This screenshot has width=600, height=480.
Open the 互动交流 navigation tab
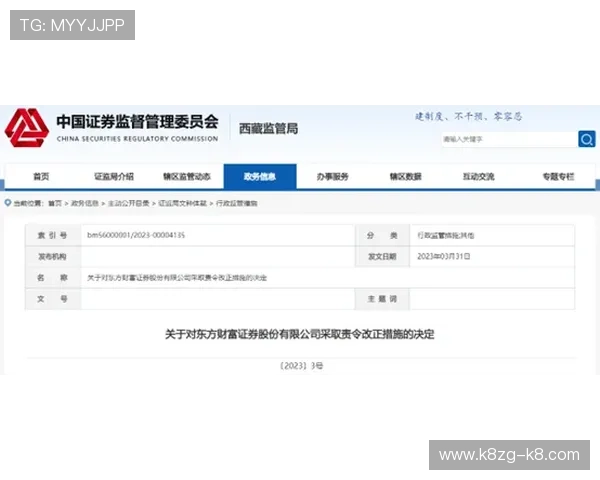(x=478, y=176)
